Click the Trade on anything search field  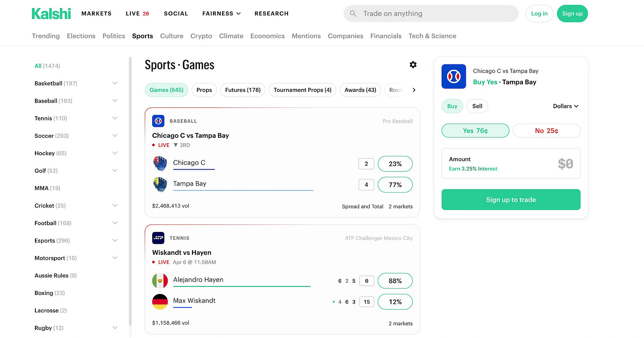tap(431, 14)
